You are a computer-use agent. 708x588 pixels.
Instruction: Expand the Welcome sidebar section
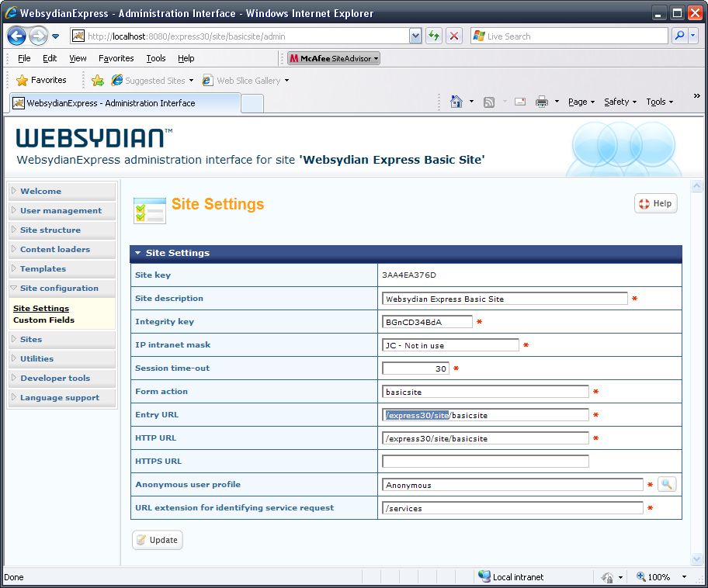pyautogui.click(x=62, y=191)
